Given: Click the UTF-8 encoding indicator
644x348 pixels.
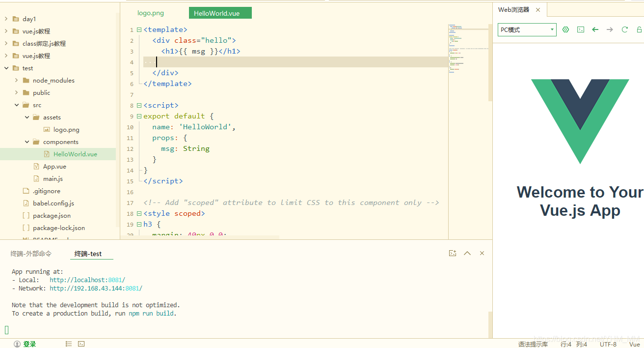Looking at the screenshot, I should pos(608,345).
